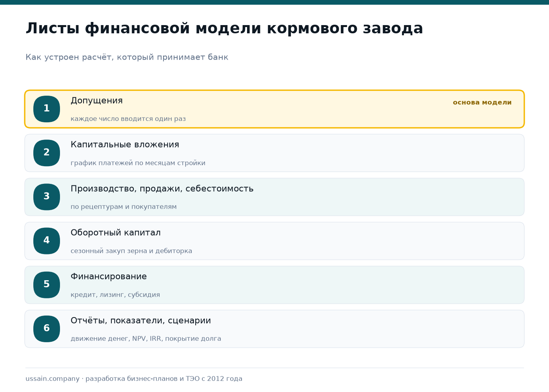This screenshot has height=392, width=549.
Task: Click 'график платежей по месяцам стройки'
Action: tap(138, 163)
